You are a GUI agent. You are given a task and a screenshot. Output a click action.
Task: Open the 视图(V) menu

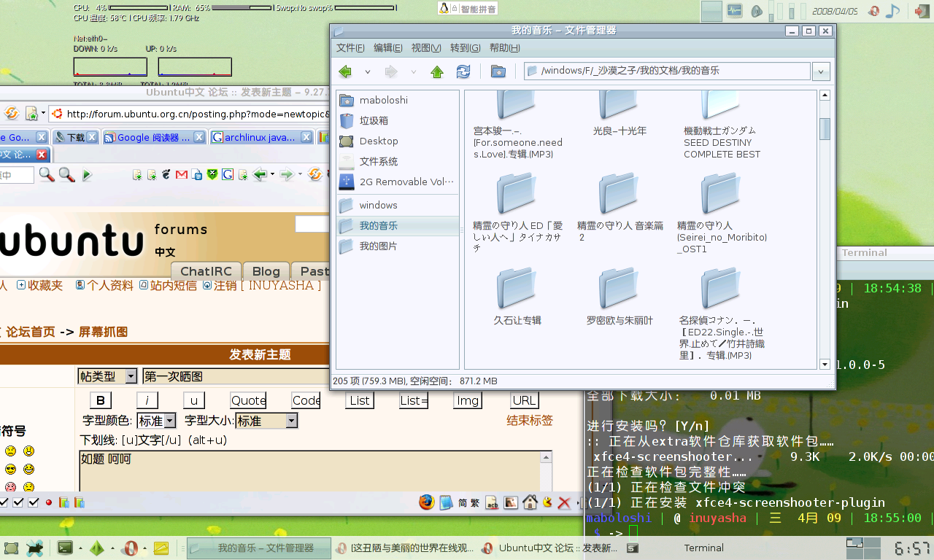pos(426,48)
